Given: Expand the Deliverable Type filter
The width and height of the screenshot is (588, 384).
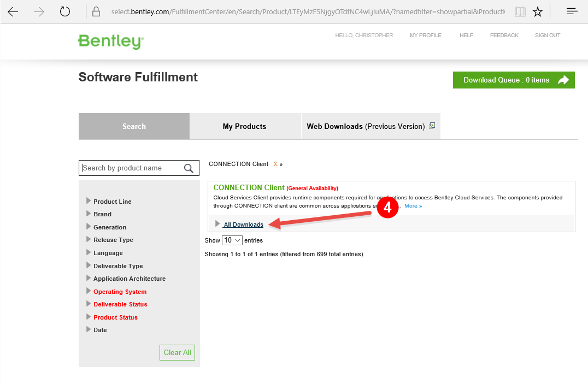Looking at the screenshot, I should [x=114, y=266].
